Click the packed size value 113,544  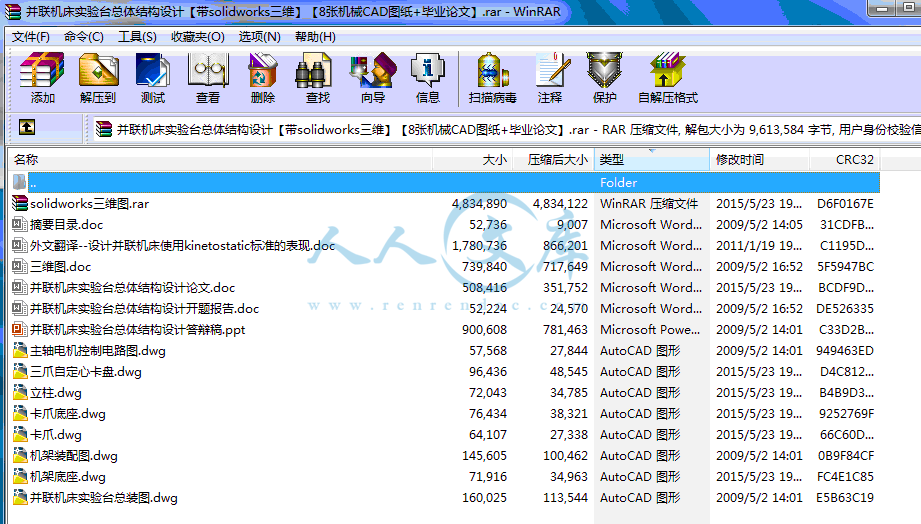point(565,498)
